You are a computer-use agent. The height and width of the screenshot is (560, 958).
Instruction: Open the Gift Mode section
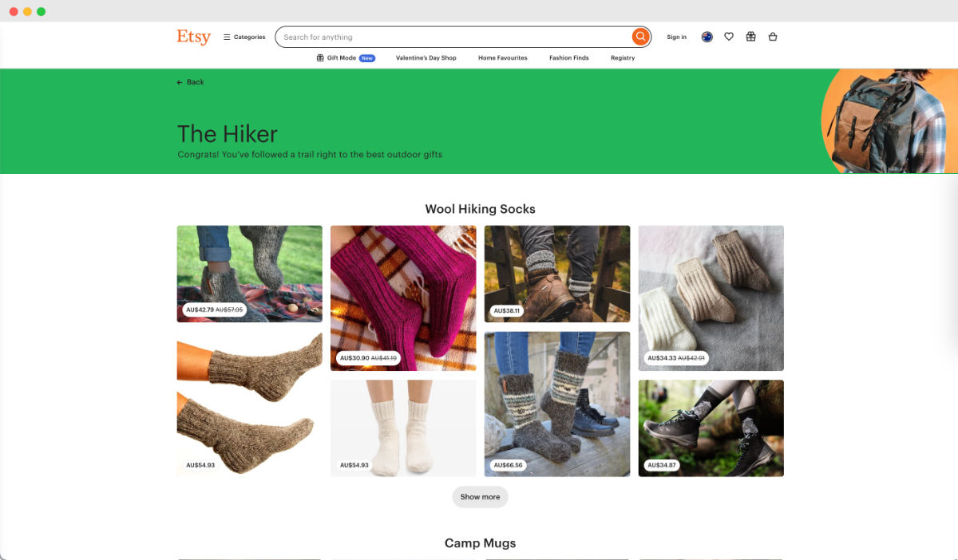coord(338,57)
